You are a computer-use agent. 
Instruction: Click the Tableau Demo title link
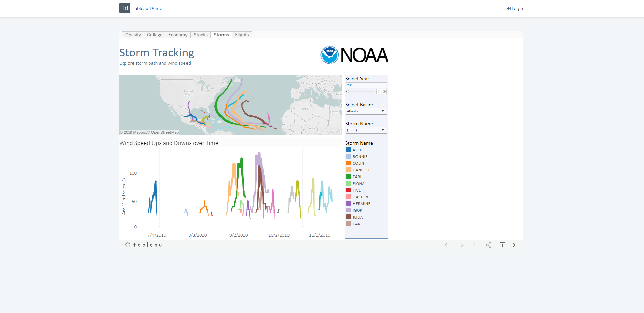147,8
